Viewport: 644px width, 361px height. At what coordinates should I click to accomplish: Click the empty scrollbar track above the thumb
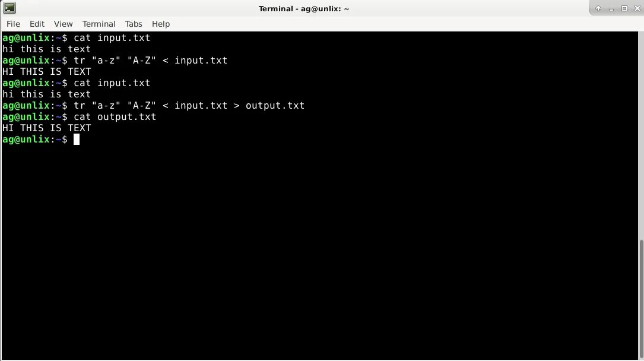pos(641,135)
